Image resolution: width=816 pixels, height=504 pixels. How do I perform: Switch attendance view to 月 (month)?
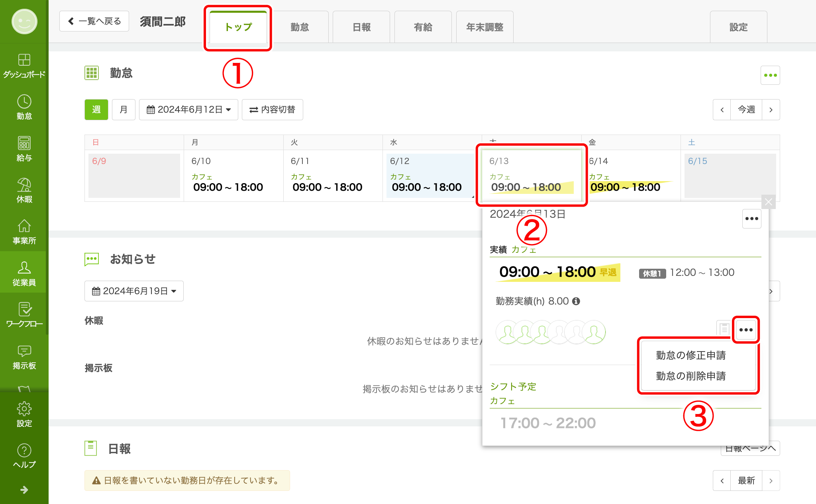(x=124, y=109)
